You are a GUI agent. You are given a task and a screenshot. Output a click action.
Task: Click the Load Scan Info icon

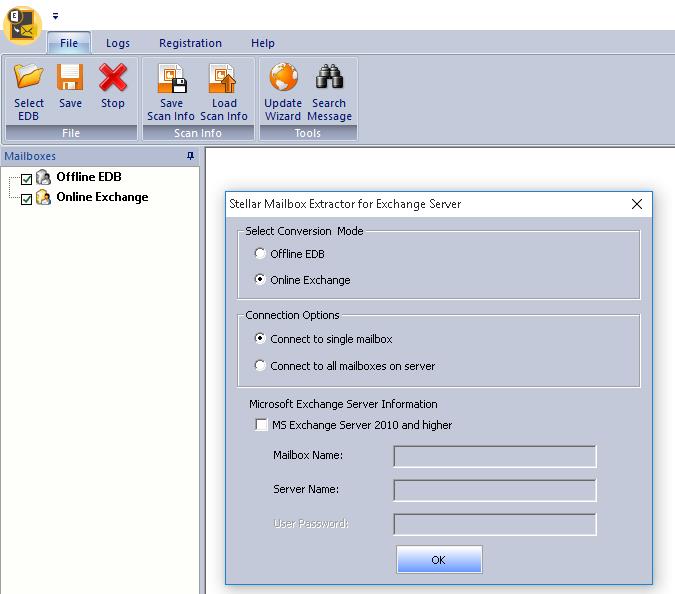223,78
